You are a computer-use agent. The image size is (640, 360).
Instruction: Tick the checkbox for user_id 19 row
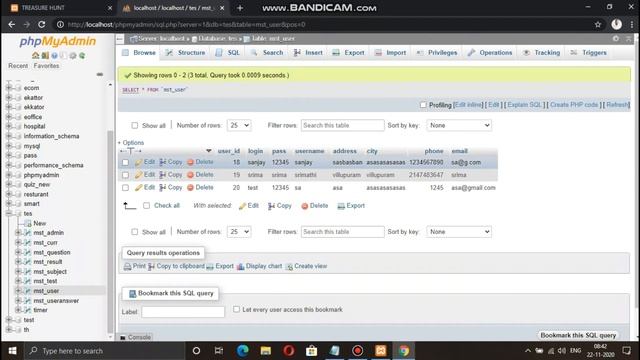(x=125, y=175)
